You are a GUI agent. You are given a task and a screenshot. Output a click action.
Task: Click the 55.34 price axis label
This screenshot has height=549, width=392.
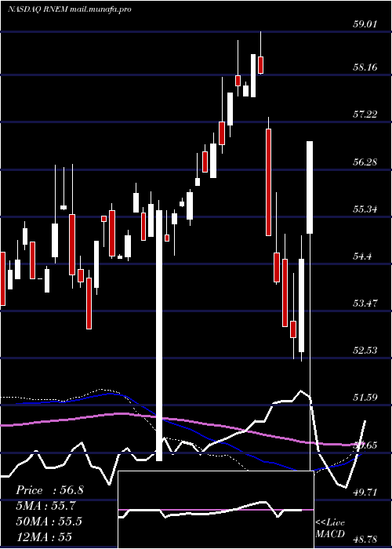click(x=365, y=209)
